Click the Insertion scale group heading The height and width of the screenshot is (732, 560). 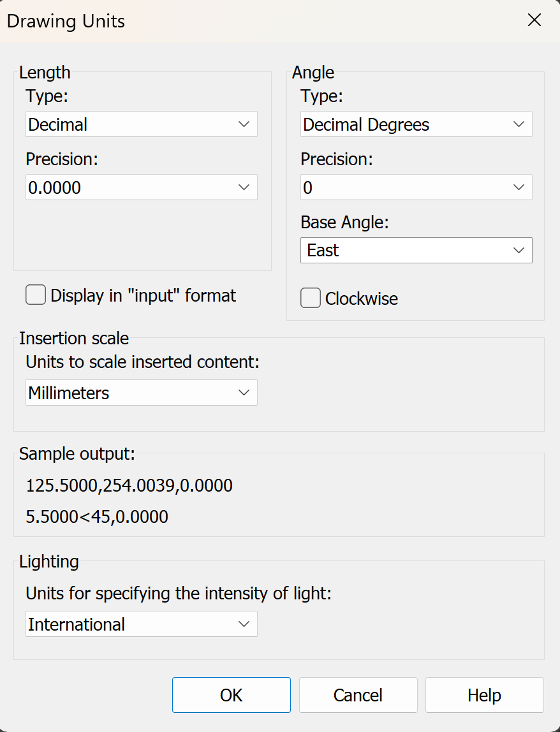pos(74,339)
